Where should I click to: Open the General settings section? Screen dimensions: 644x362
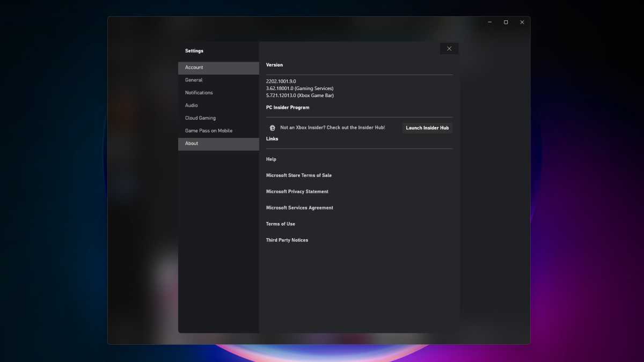click(194, 79)
